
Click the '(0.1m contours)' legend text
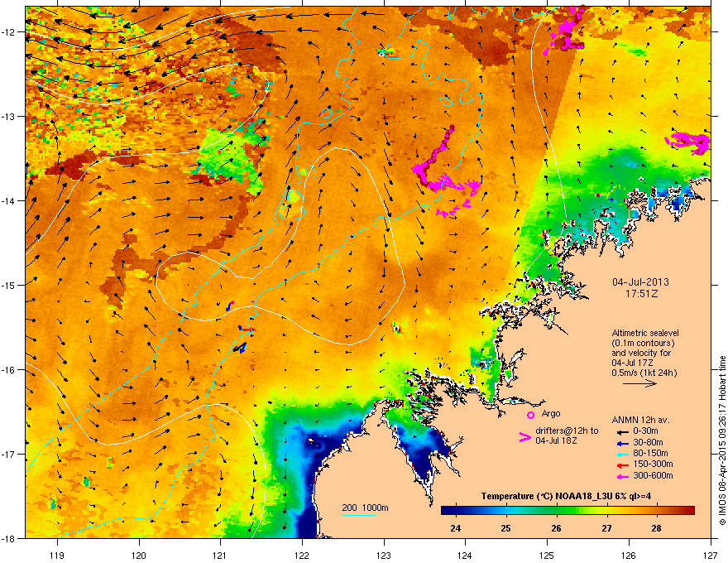tap(643, 344)
